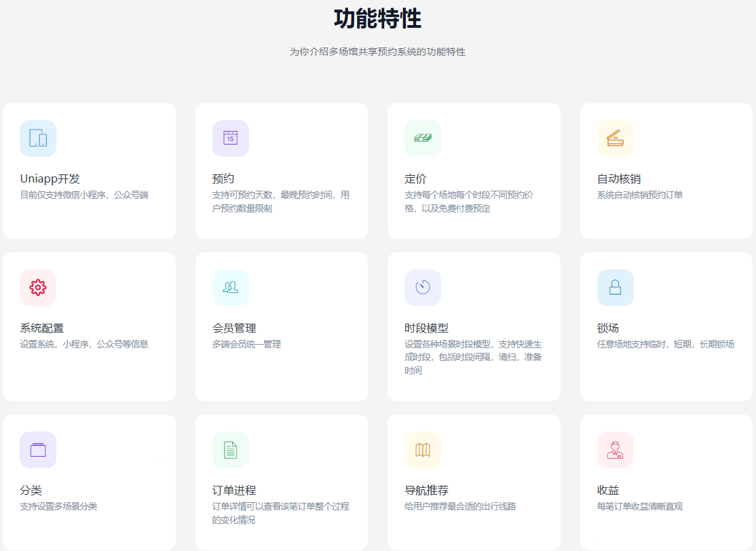
Task: Click the 时段模型 timer icon
Action: (x=423, y=288)
